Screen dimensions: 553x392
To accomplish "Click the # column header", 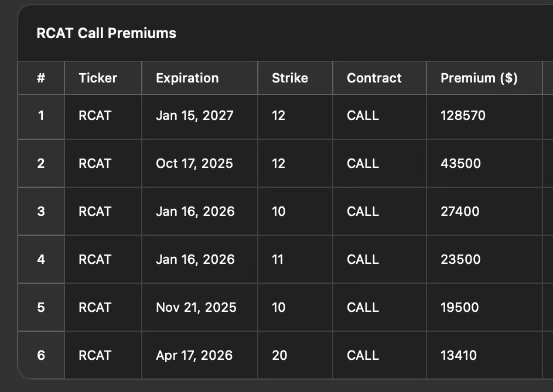I will pyautogui.click(x=41, y=78).
